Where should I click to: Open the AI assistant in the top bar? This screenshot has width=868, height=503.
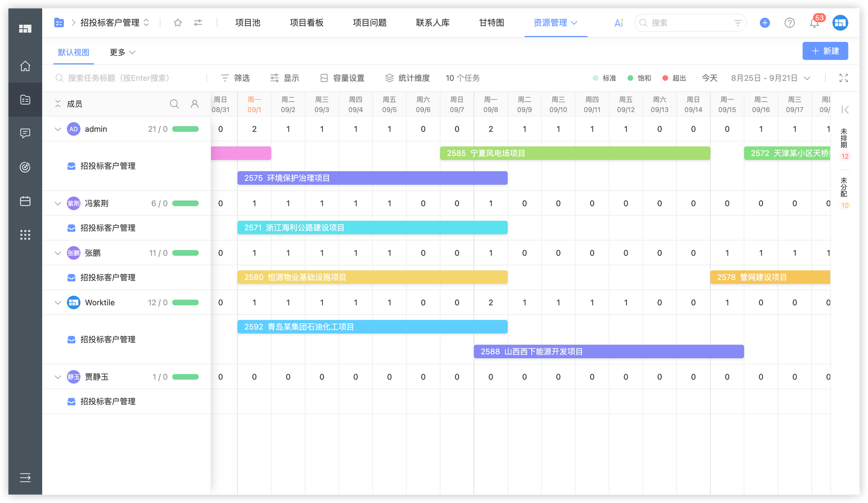618,23
